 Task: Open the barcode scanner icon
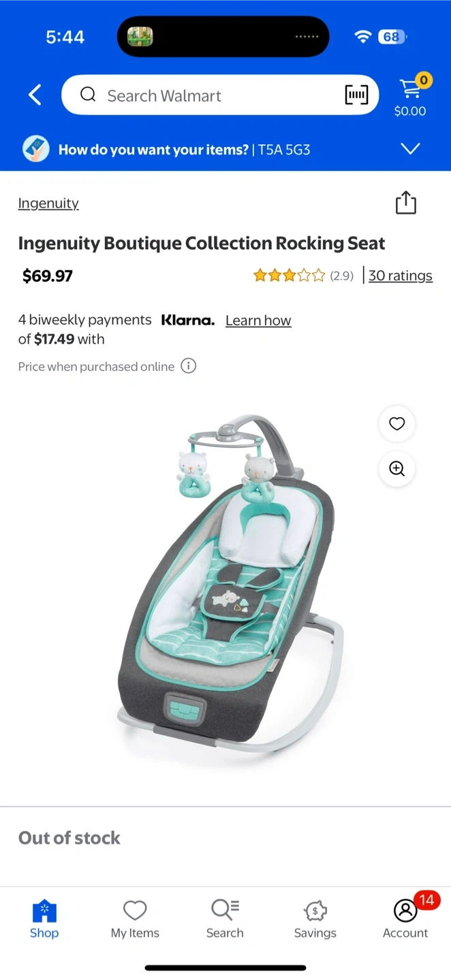click(x=356, y=95)
